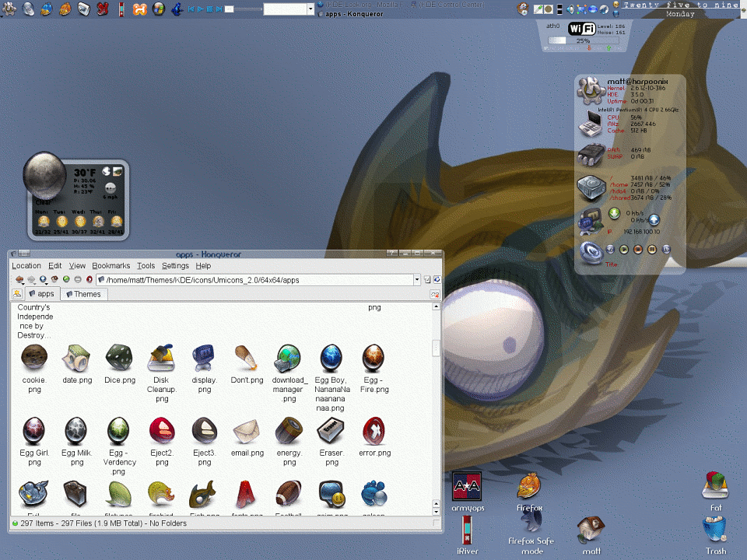Click the green Reload button in Konqueror
This screenshot has width=747, height=560.
point(66,279)
